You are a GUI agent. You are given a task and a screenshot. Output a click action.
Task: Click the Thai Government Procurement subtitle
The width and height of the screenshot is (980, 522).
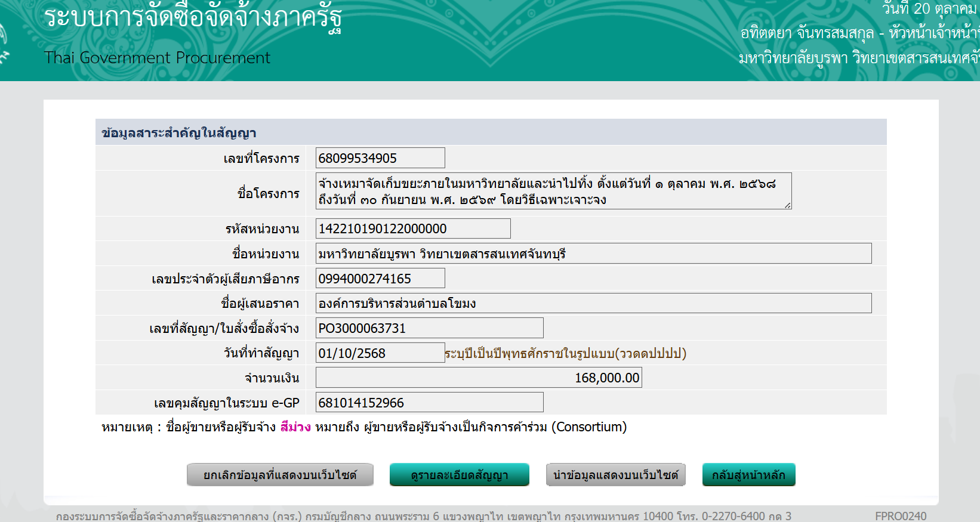tap(157, 58)
